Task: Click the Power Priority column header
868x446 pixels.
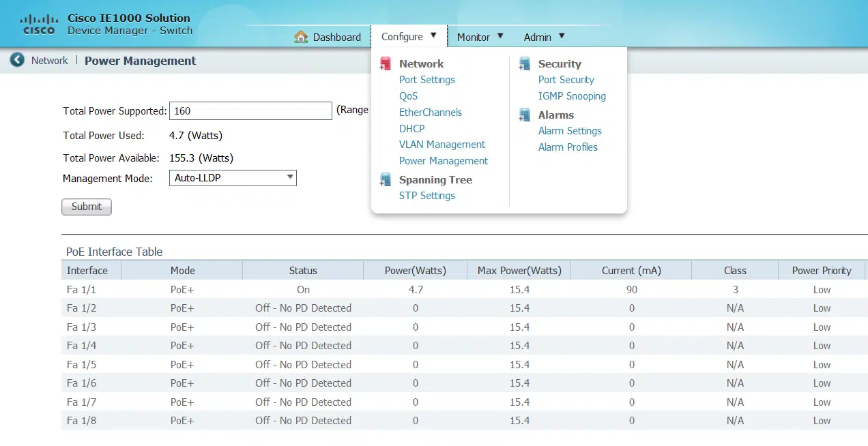Action: click(x=822, y=271)
